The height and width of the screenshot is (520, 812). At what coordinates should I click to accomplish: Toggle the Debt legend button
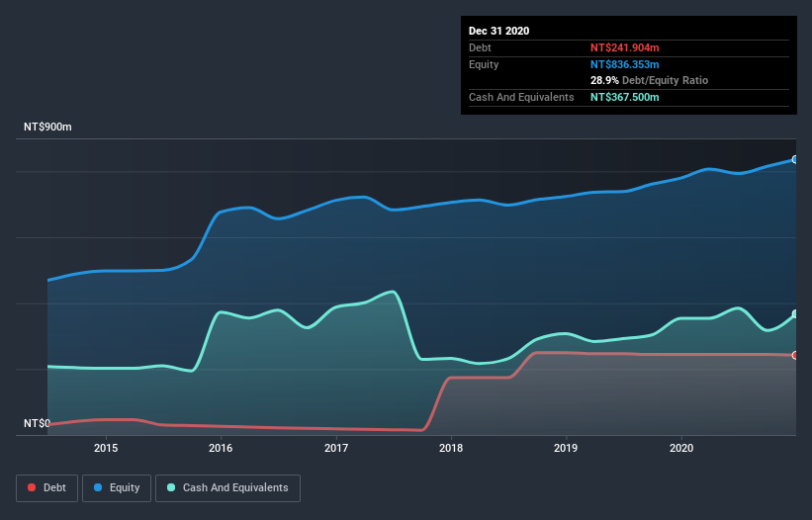(47, 488)
